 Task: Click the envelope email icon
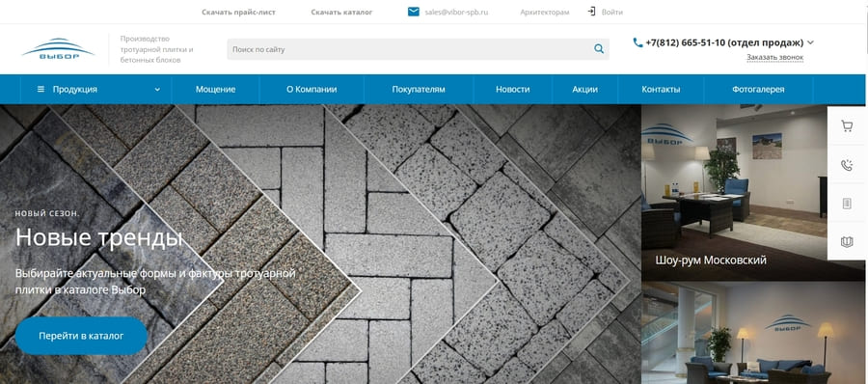(x=414, y=12)
